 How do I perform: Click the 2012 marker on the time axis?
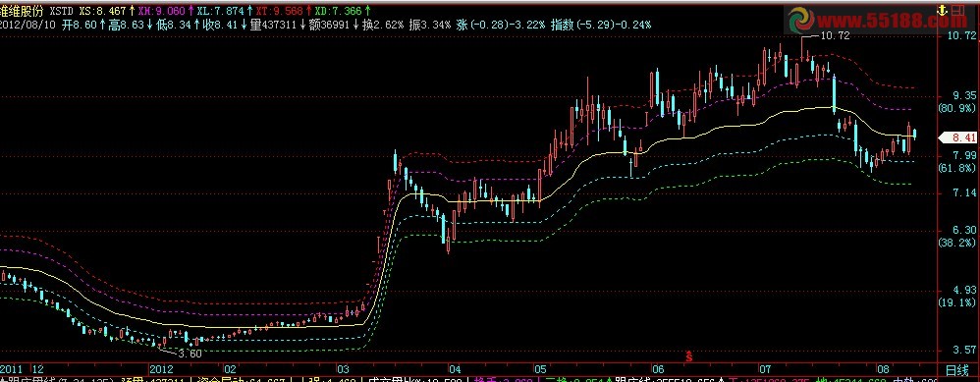162,369
